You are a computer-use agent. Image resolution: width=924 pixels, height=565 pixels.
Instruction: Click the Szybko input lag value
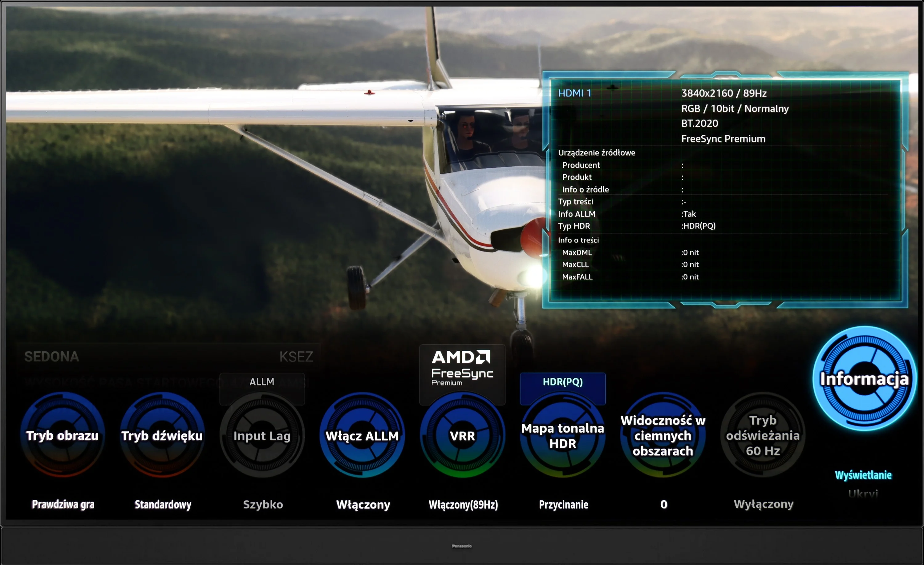tap(263, 504)
